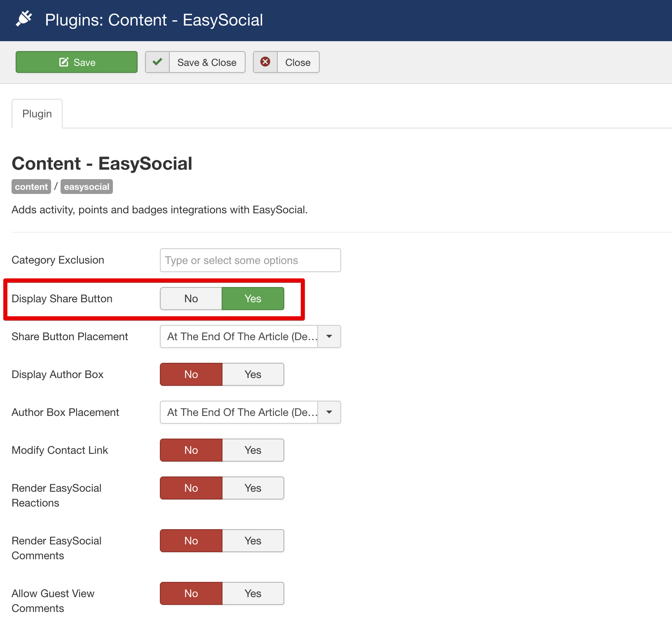Set Allow Guest View Comments to Yes

tap(253, 593)
